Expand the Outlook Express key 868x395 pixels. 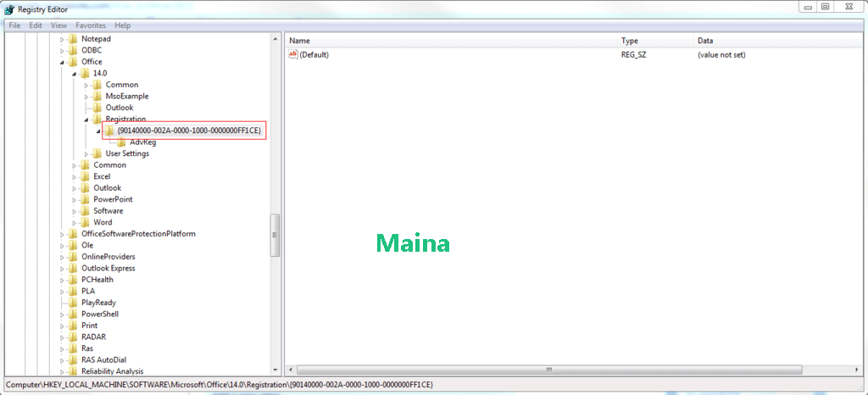pos(62,269)
